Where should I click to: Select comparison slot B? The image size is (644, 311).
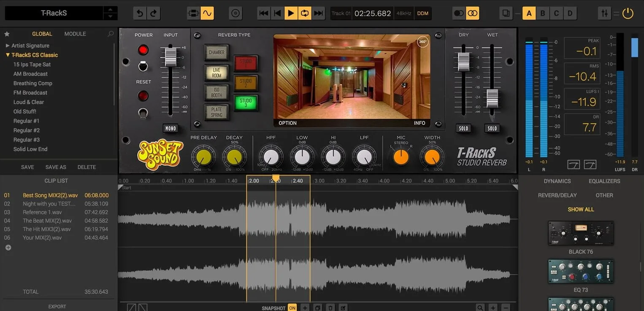(543, 13)
